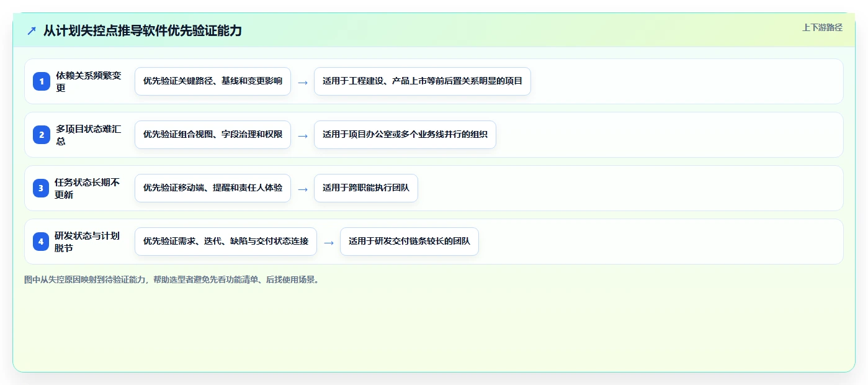
Task: Click the arrow after 优先验证组合视图、字段治理和权限
Action: coord(303,135)
